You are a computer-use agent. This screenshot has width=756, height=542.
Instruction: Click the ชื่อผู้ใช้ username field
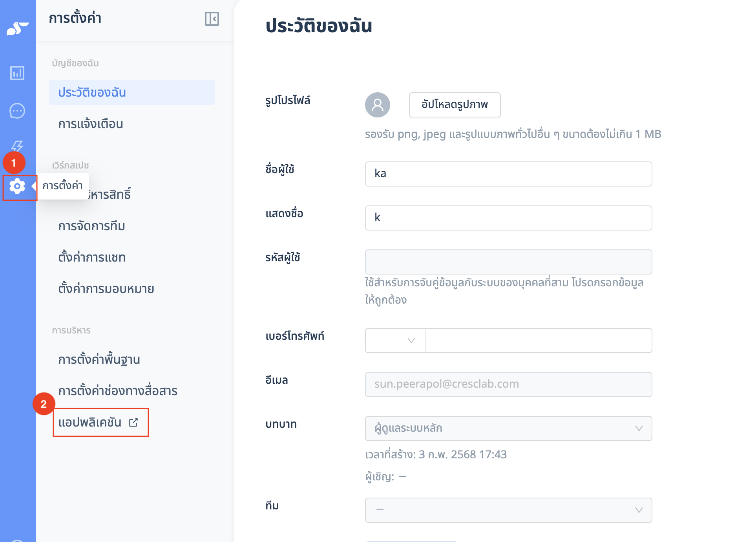click(x=508, y=174)
